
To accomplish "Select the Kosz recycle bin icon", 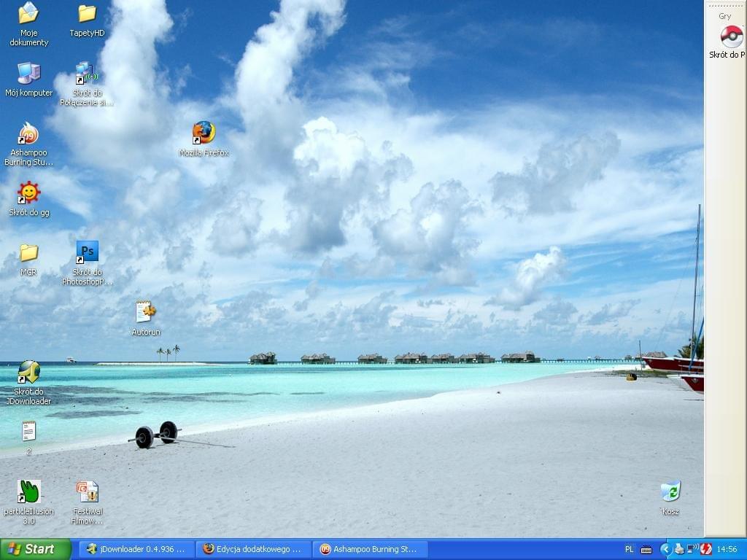I will (x=670, y=491).
